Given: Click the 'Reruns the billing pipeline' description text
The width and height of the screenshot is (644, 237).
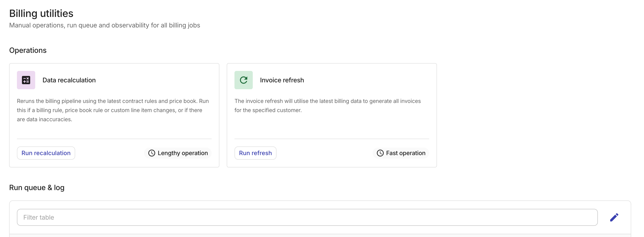Looking at the screenshot, I should point(113,110).
